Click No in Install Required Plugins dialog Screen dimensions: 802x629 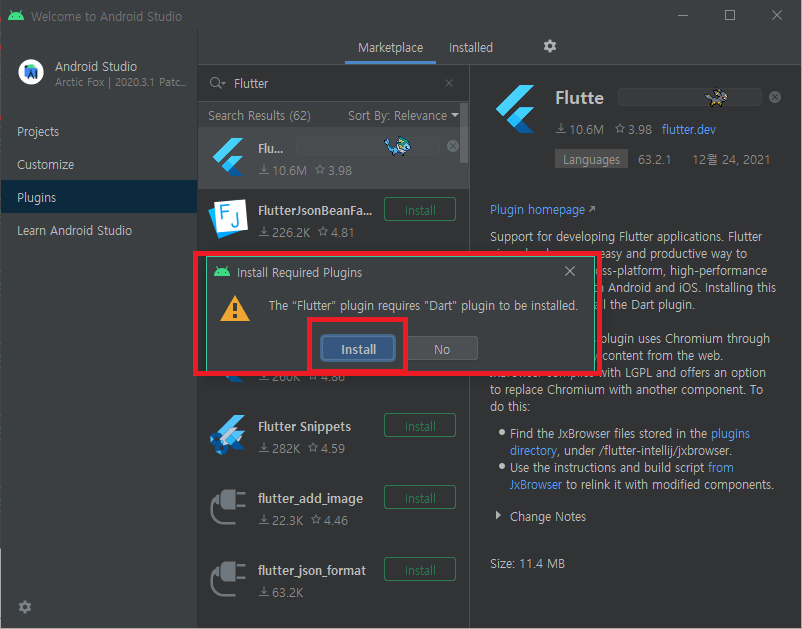442,349
